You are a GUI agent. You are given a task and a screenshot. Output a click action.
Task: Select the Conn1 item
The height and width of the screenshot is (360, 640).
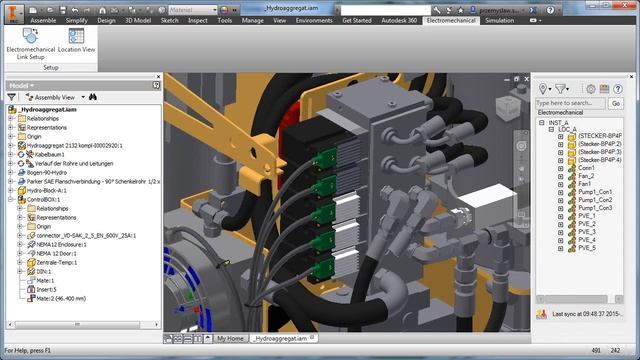pos(586,168)
